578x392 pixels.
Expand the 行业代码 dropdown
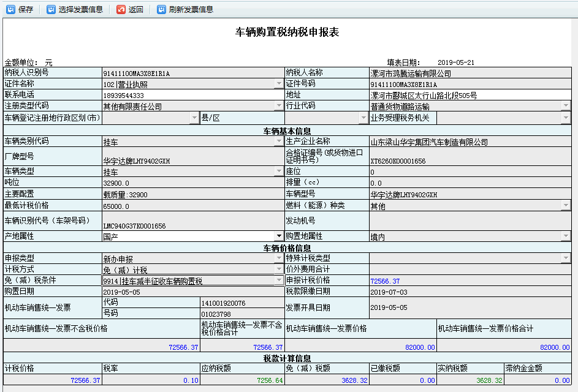click(567, 105)
